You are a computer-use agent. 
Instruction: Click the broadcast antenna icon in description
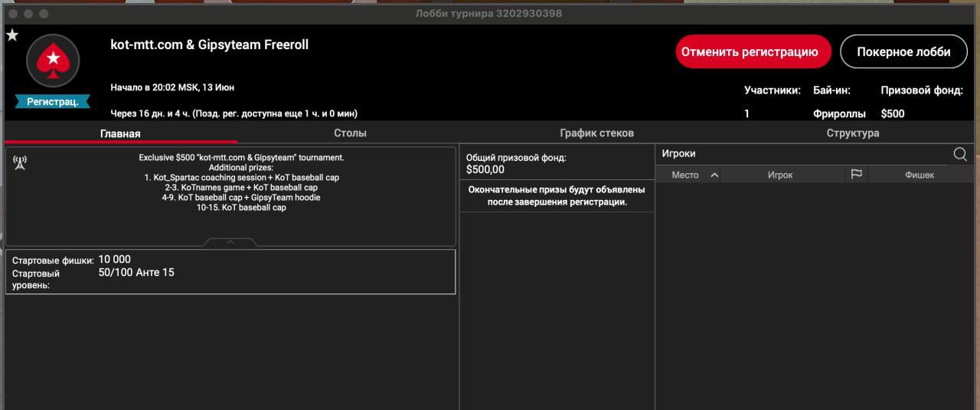tap(21, 162)
